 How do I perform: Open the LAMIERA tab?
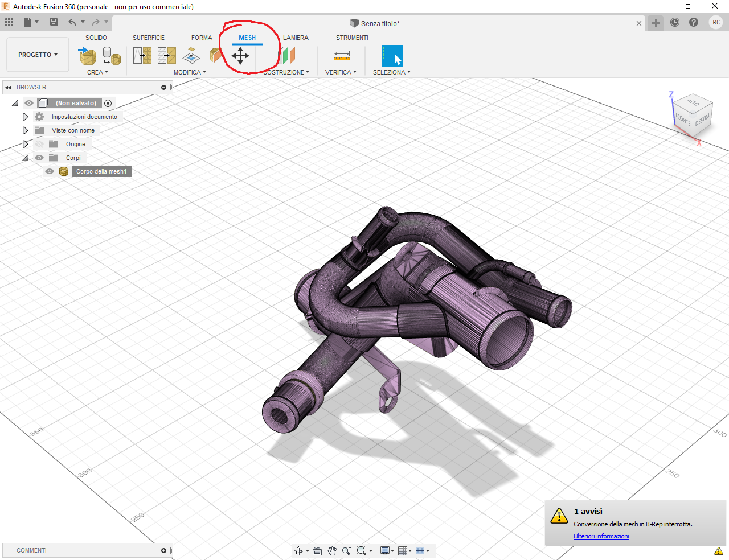point(296,38)
